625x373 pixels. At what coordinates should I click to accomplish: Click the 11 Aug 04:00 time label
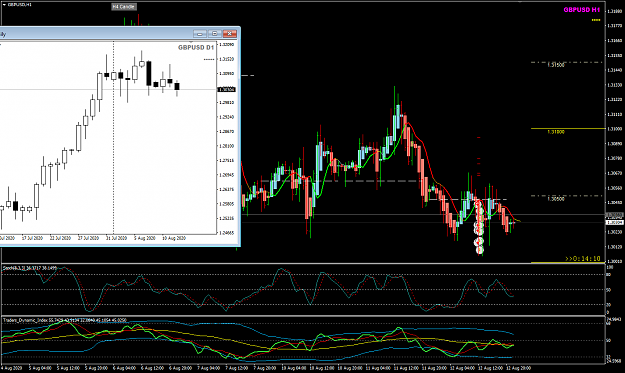379,368
